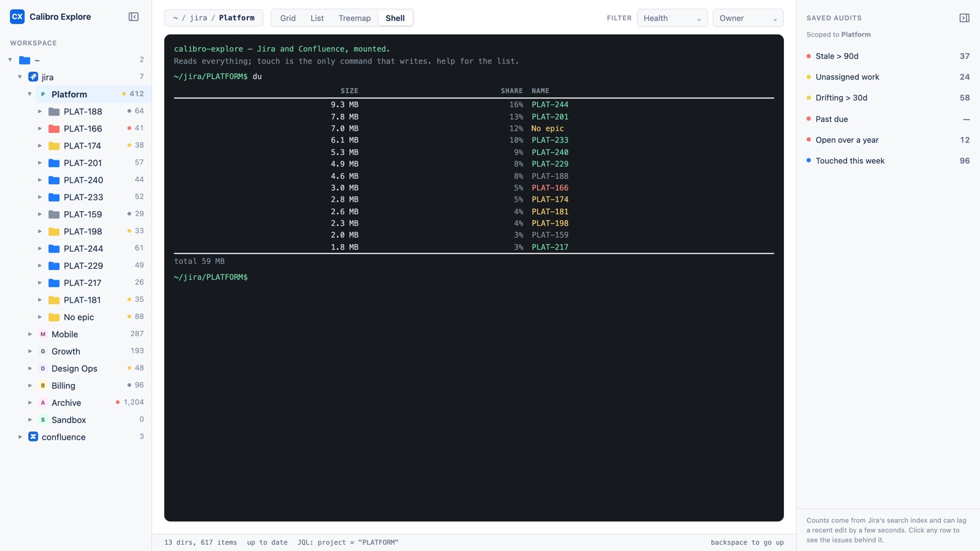Open the Drifting > 30d audit
The width and height of the screenshot is (980, 551).
pos(888,98)
